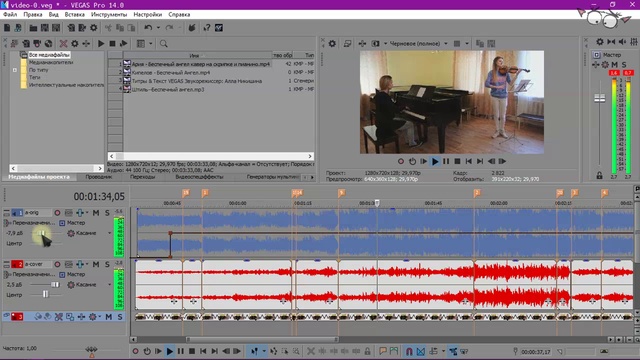This screenshot has width=640, height=360.
Task: Insert region icon in timeline toolbar
Action: 393,351
